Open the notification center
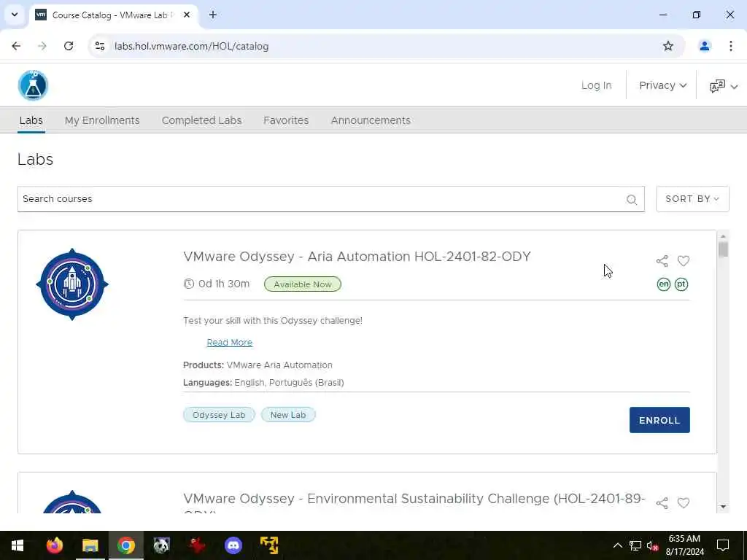The image size is (747, 560). click(723, 545)
